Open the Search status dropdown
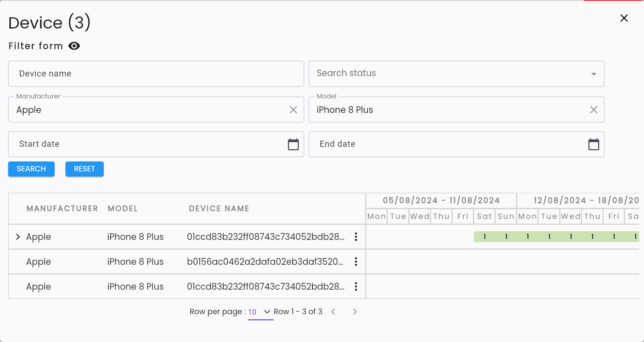 click(x=456, y=74)
